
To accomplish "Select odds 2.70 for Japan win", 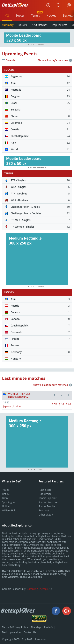I will click(54, 404).
